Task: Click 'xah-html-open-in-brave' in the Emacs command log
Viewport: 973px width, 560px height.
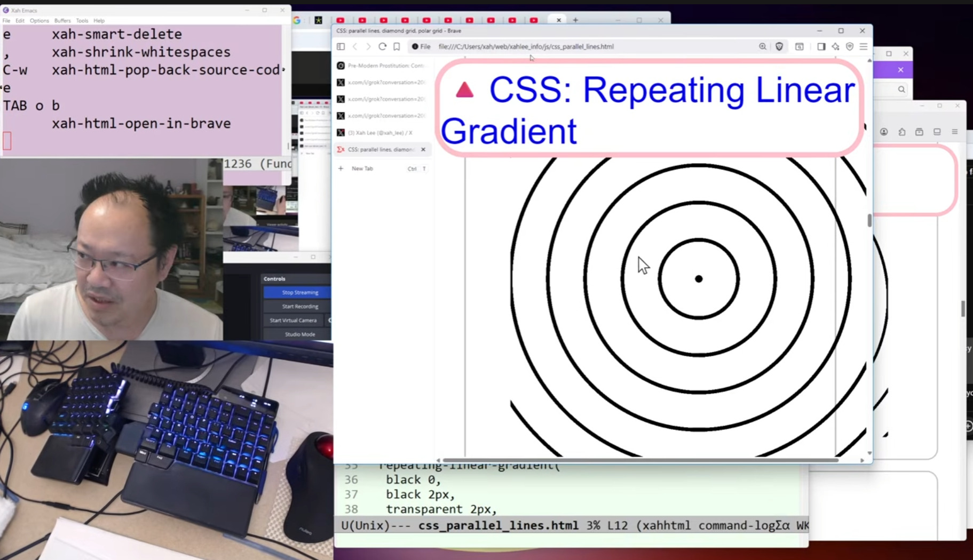Action: (141, 124)
